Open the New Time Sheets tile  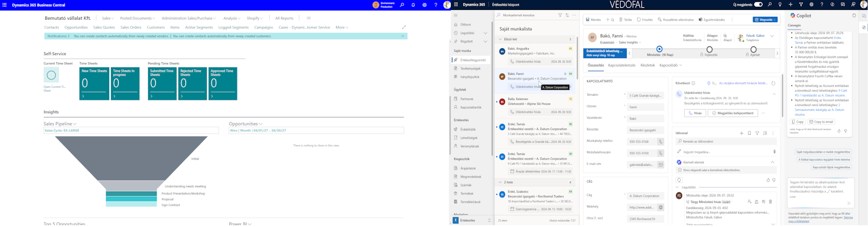pyautogui.click(x=94, y=84)
